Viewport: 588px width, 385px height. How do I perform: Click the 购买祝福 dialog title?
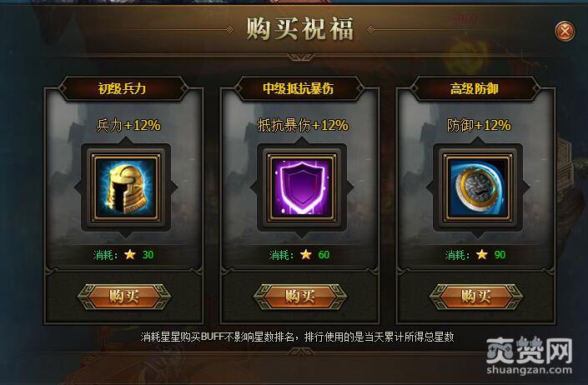click(x=299, y=29)
